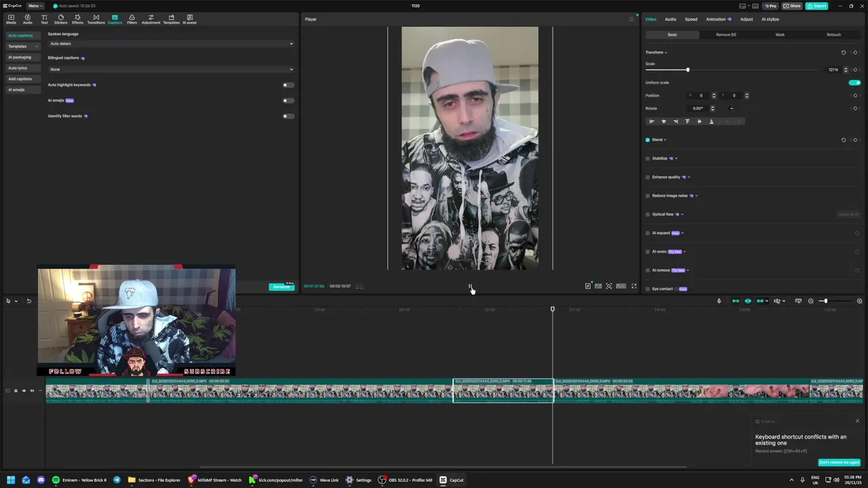Enable Reduce image noise checkbox

648,196
